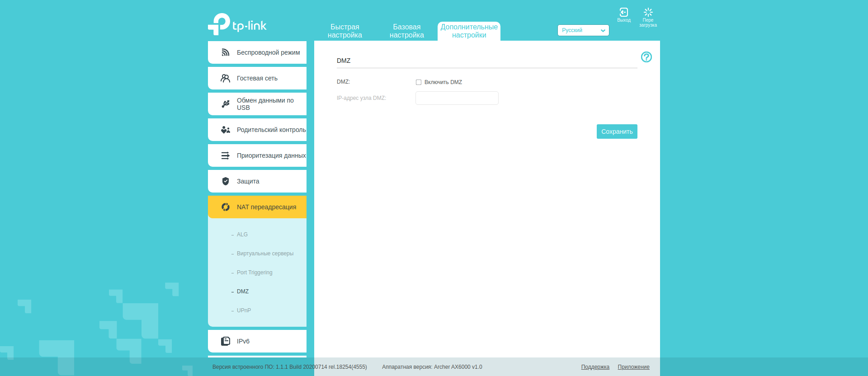Open the Русский language dropdown

pos(583,30)
